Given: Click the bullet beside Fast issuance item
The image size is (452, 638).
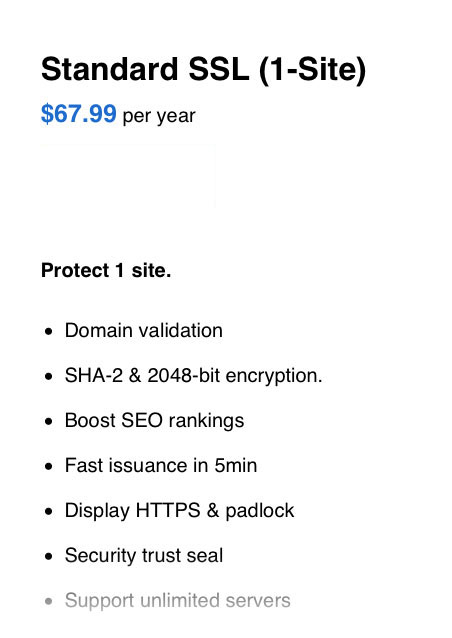Looking at the screenshot, I should (x=49, y=466).
